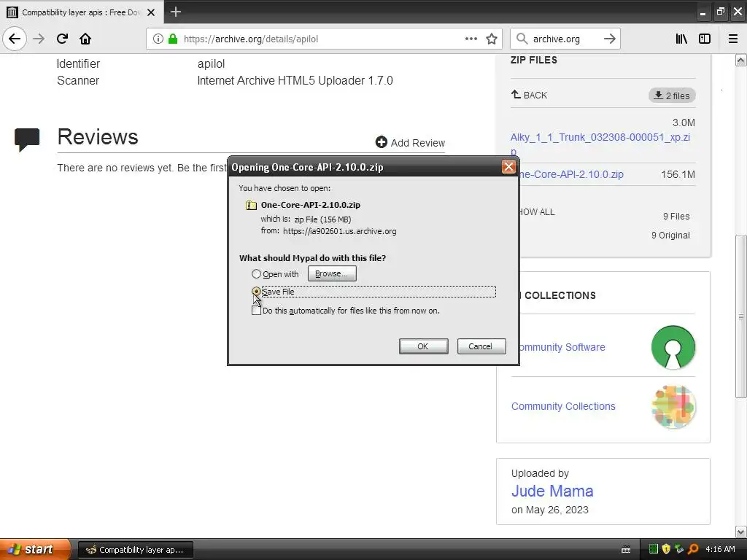Click the Community Collections colorful thumbnail
The width and height of the screenshot is (747, 560).
(673, 407)
